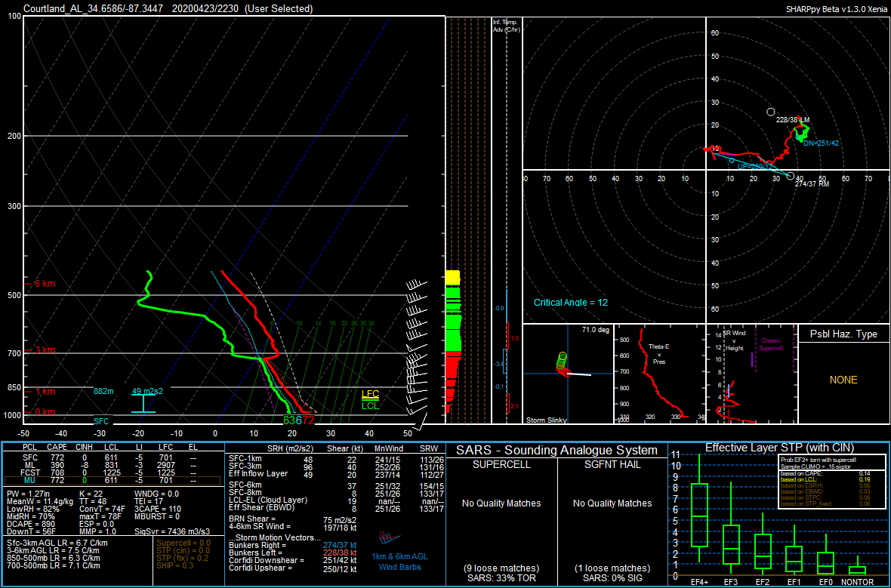Click the "MidRH = 70%" value
Screen dimensions: 891x588
click(31, 516)
